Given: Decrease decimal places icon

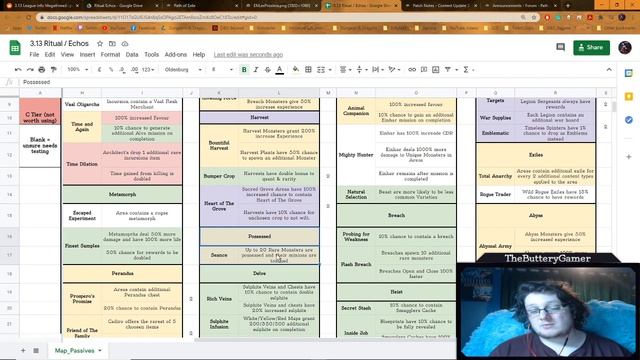Looking at the screenshot, I should 122,70.
